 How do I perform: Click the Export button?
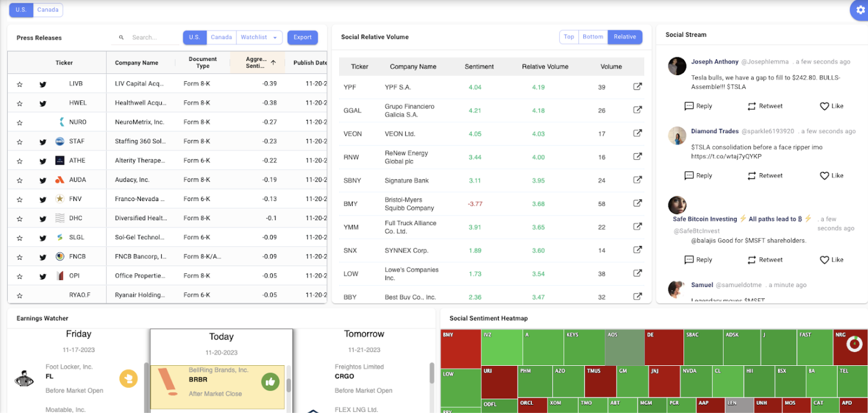[x=302, y=38]
